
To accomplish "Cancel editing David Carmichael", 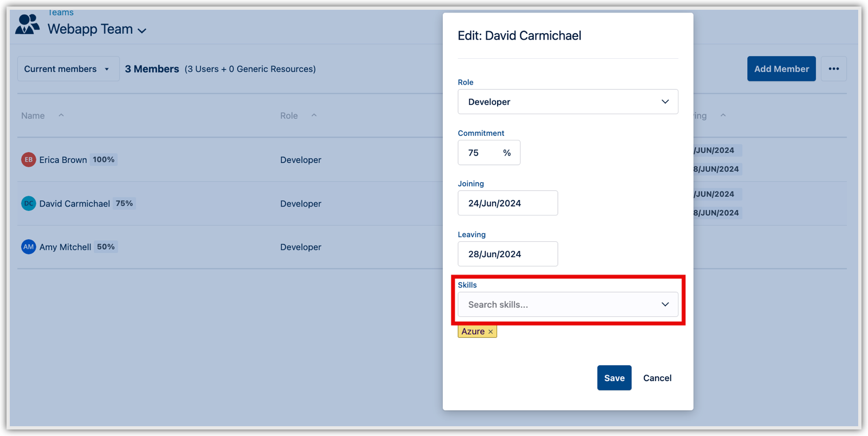I will pos(657,378).
